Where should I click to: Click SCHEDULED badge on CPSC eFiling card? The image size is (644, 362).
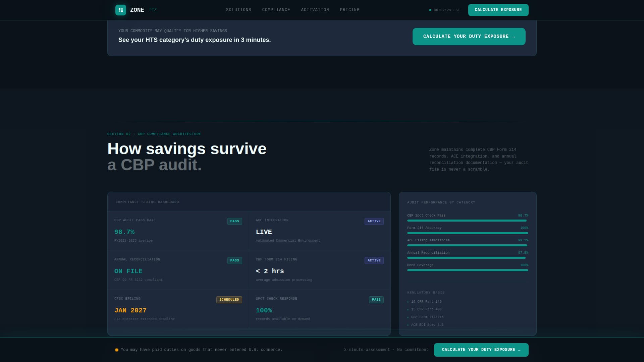229,300
